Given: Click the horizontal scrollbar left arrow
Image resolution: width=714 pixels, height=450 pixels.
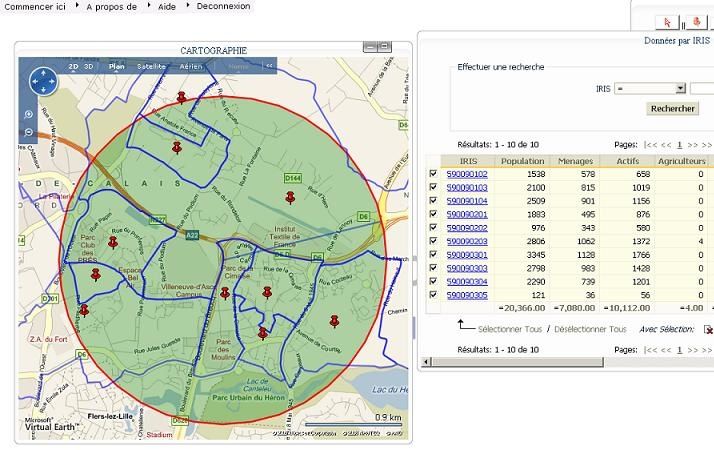Looking at the screenshot, I should click(426, 362).
